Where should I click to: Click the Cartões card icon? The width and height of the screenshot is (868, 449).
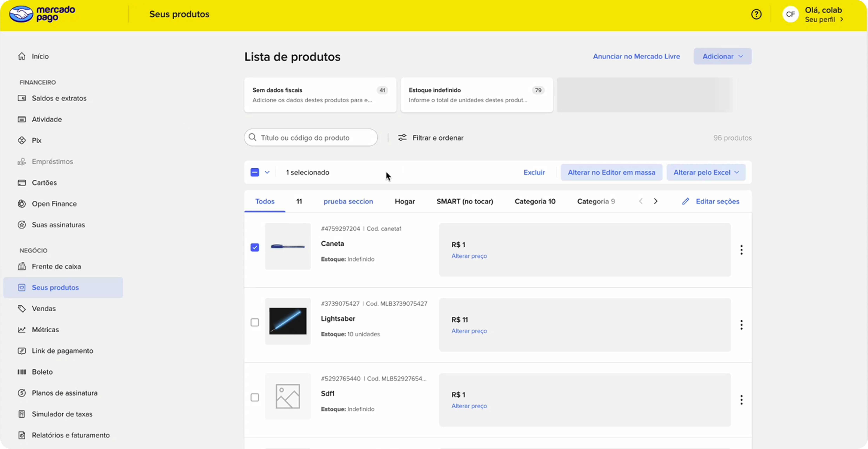[22, 183]
